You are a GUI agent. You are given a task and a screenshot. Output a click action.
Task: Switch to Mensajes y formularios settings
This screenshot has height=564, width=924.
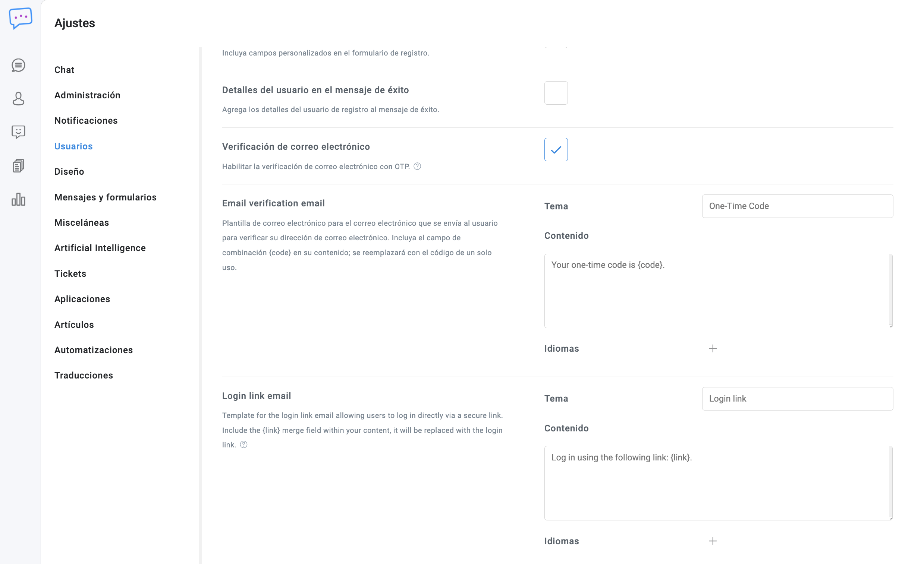click(x=106, y=197)
